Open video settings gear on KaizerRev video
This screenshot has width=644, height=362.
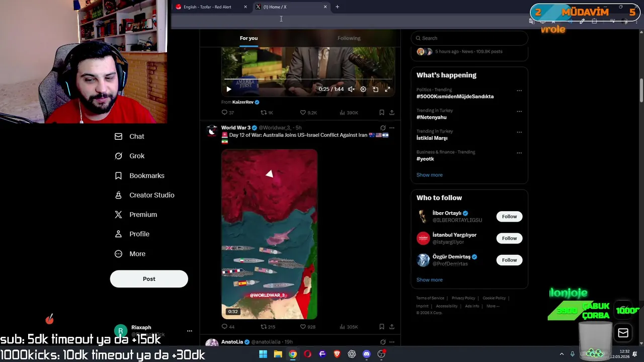[363, 89]
